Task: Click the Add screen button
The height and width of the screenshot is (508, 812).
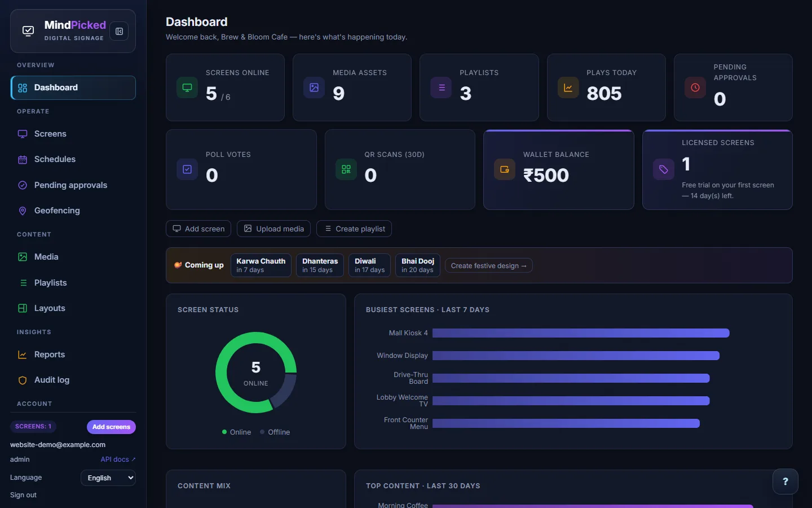Action: point(198,229)
